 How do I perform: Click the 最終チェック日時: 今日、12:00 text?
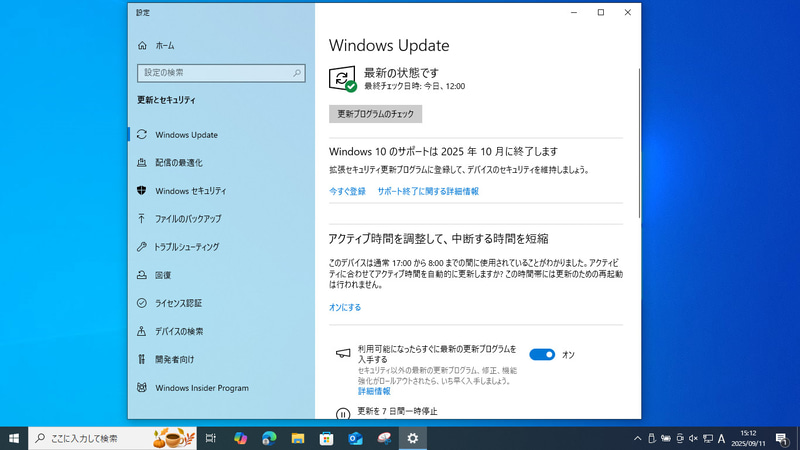pyautogui.click(x=414, y=86)
